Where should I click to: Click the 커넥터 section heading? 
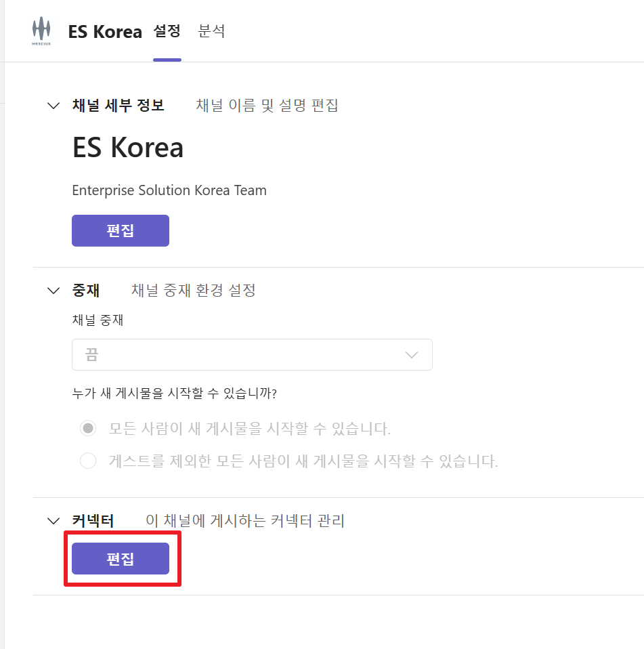click(x=93, y=521)
